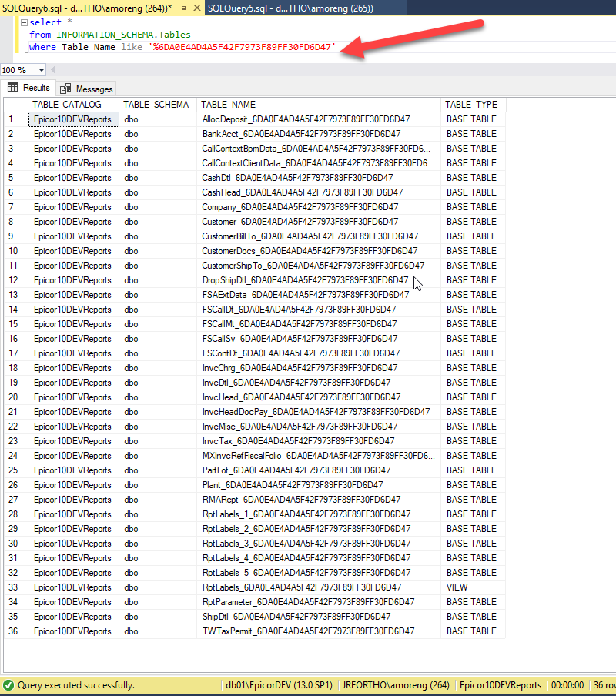Click cell AllocDeposit_6DA0E4AD4A5F42F7973F89FF30FD6D47
The image size is (616, 696).
point(319,119)
